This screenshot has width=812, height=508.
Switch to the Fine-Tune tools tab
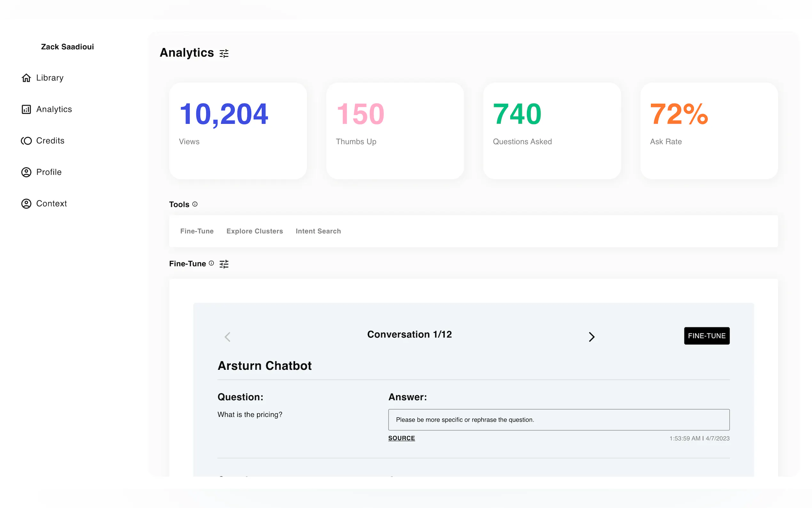(x=197, y=231)
